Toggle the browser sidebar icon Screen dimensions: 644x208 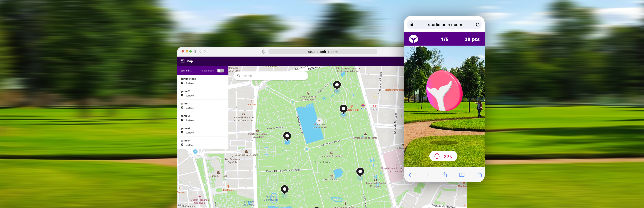tap(196, 52)
